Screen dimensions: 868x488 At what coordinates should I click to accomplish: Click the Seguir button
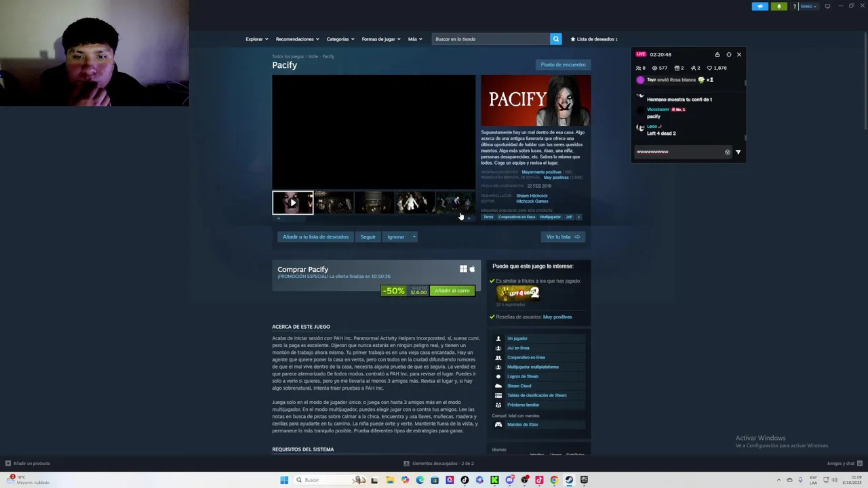[x=368, y=237]
